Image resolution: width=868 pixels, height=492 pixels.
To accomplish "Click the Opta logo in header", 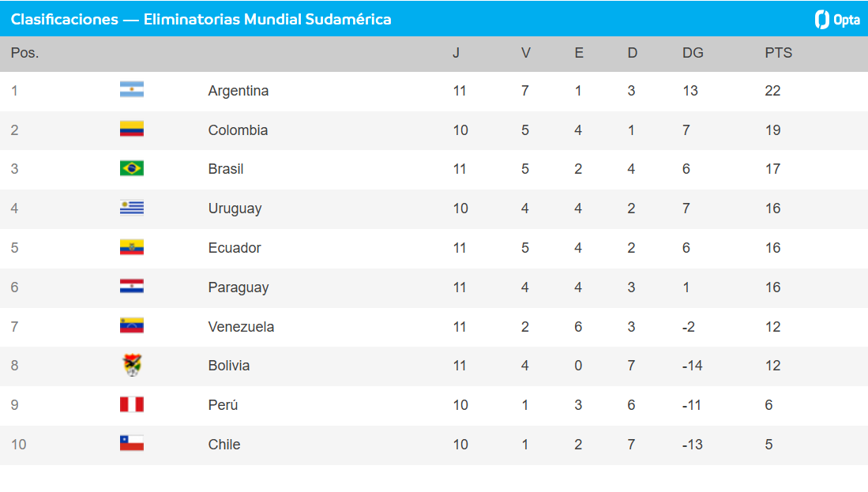I will coord(837,20).
